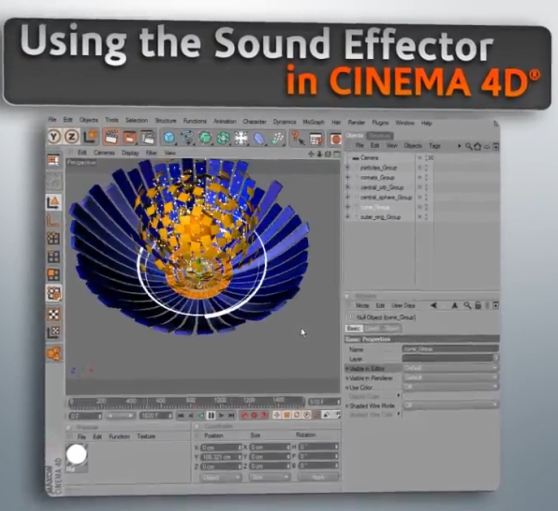Expand the central_sphere_Group tree node
Viewport: 558px width, 511px height.
click(348, 197)
